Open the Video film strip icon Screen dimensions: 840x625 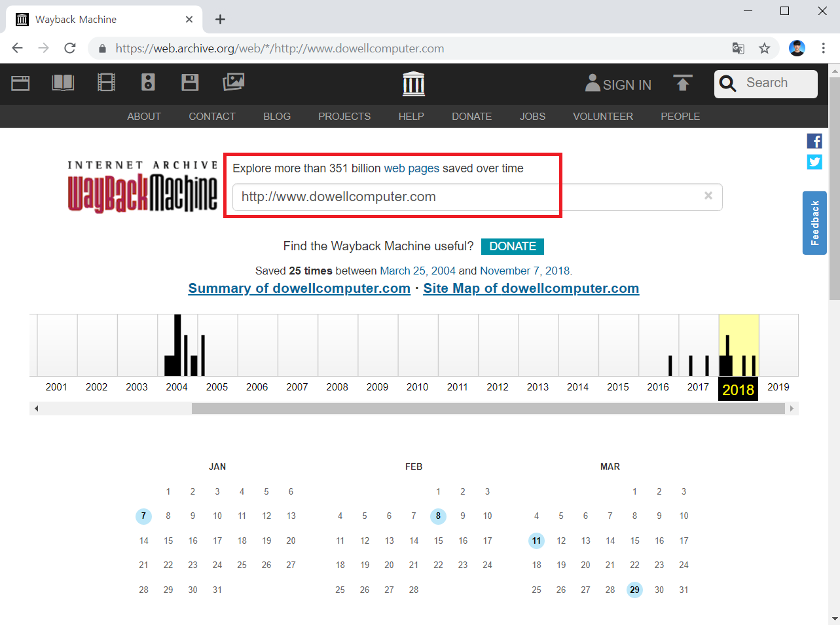106,83
